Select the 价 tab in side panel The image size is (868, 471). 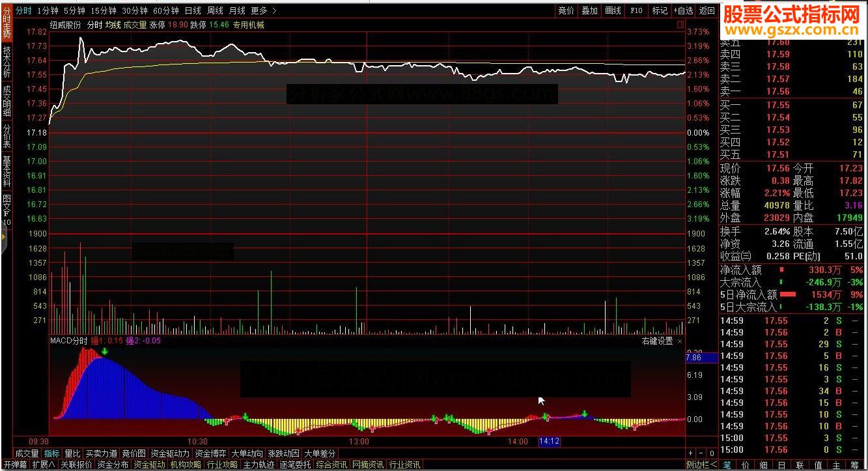tap(746, 465)
